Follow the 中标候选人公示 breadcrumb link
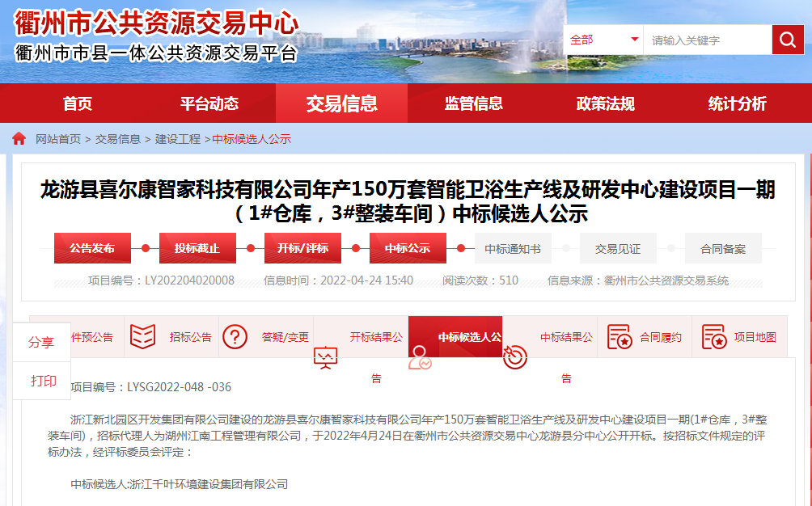This screenshot has width=812, height=506. click(x=252, y=139)
